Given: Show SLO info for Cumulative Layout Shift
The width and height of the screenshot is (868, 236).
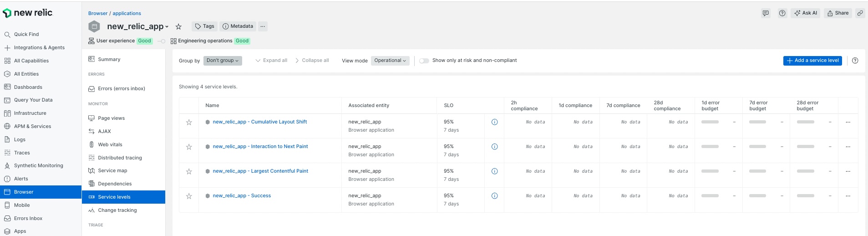Looking at the screenshot, I should pyautogui.click(x=494, y=122).
